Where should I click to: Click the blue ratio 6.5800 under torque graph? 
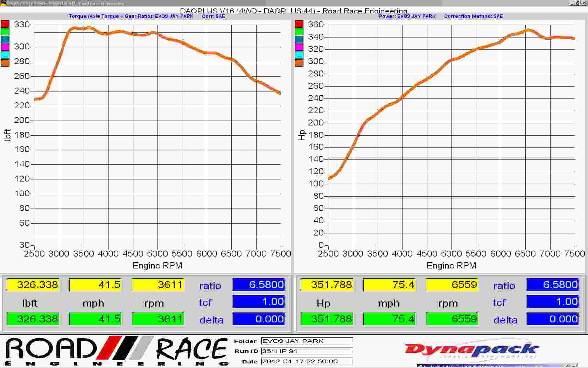click(x=259, y=285)
